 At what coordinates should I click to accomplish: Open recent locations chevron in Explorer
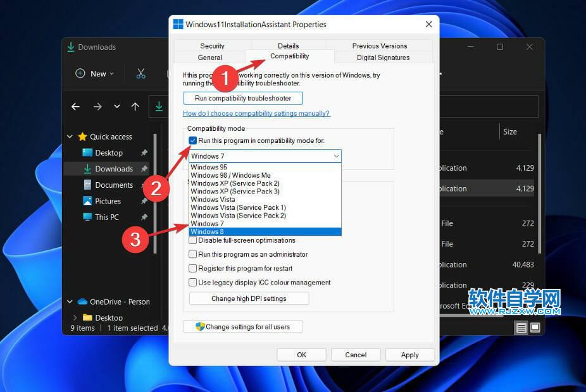pyautogui.click(x=117, y=106)
